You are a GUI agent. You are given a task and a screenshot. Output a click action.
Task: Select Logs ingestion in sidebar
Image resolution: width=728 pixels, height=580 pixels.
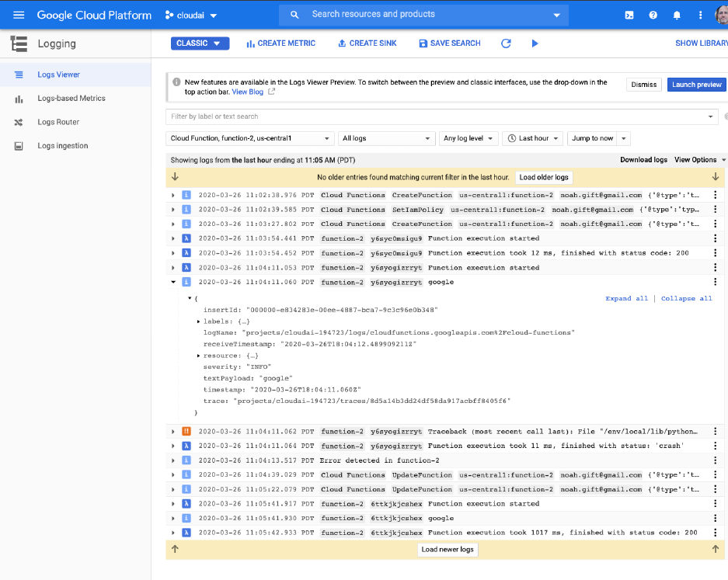pos(75,146)
